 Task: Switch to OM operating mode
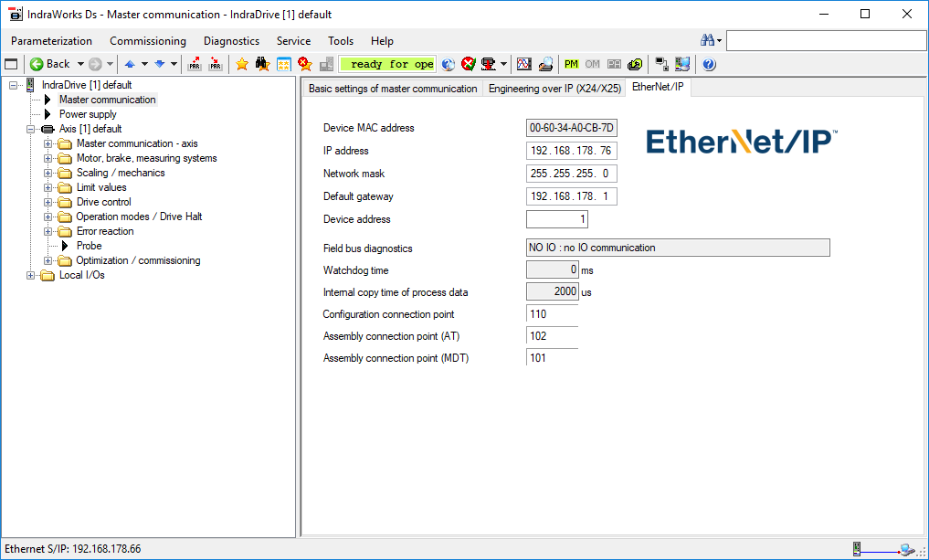pos(593,64)
